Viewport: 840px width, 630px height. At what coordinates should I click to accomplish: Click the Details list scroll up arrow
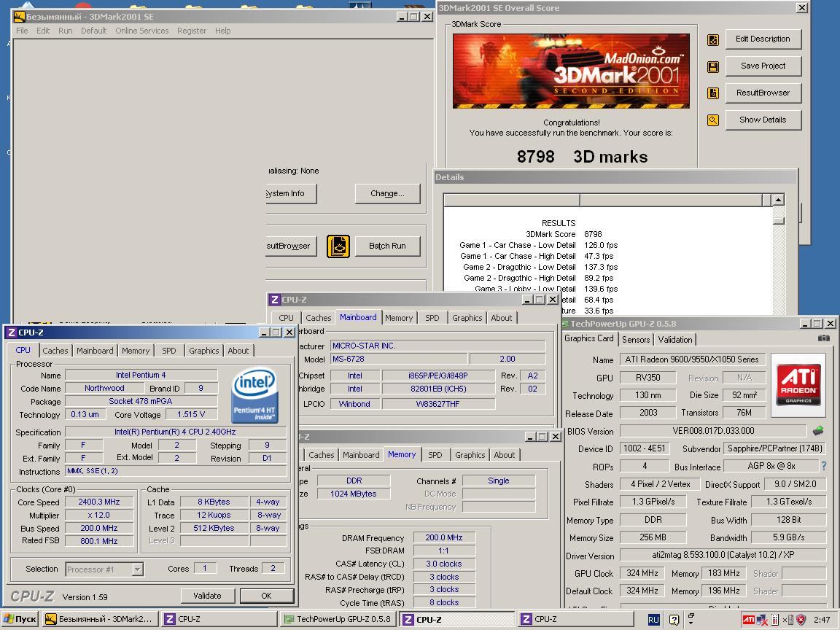[779, 200]
